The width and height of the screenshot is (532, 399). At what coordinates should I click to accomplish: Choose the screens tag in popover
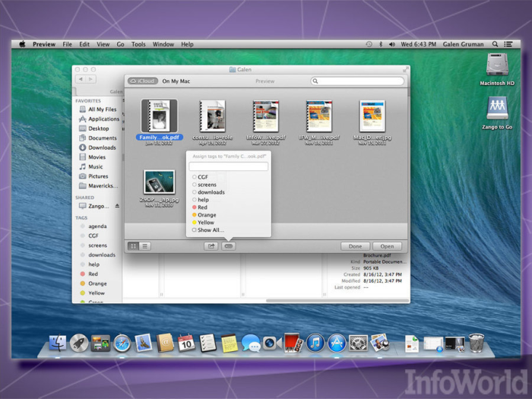click(x=204, y=185)
